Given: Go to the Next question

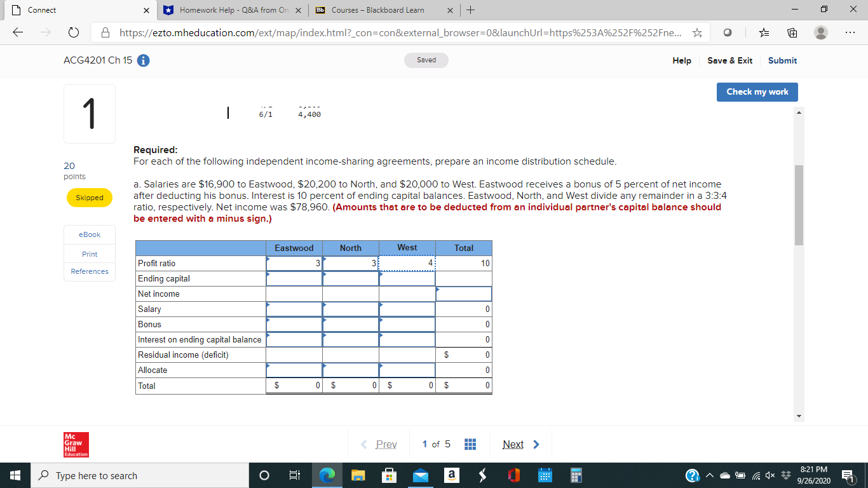Looking at the screenshot, I should [x=521, y=444].
